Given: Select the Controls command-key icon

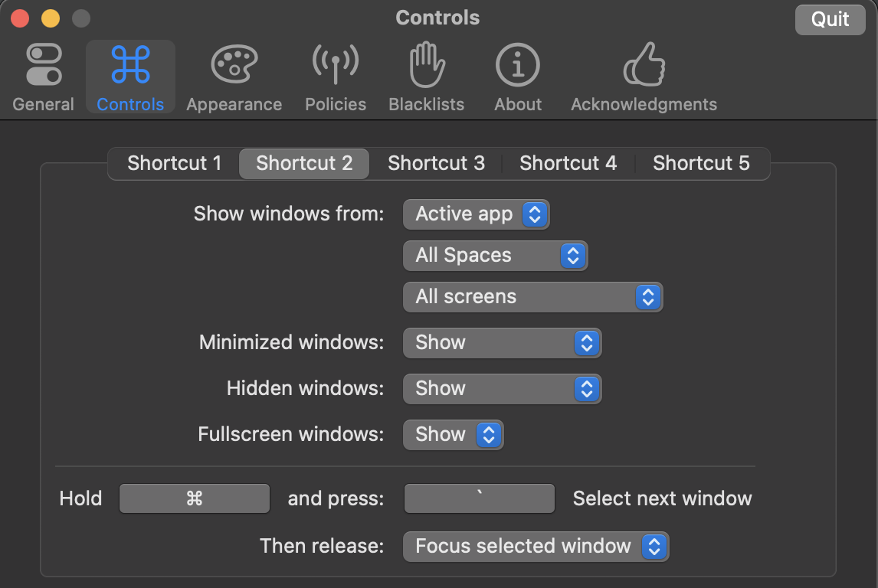Looking at the screenshot, I should coord(130,65).
